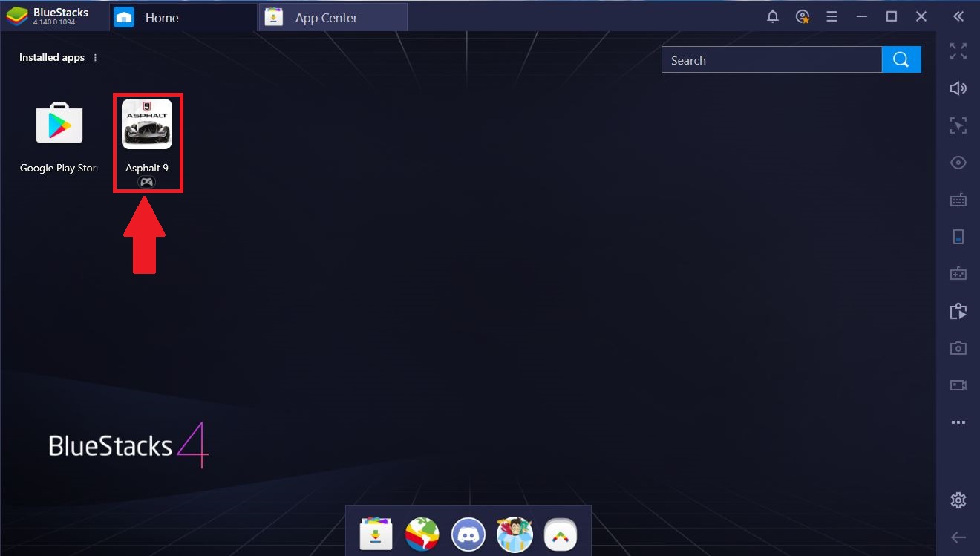Screen dimensions: 980x556
Task: Open the BlueStacks account icon
Action: tap(803, 16)
